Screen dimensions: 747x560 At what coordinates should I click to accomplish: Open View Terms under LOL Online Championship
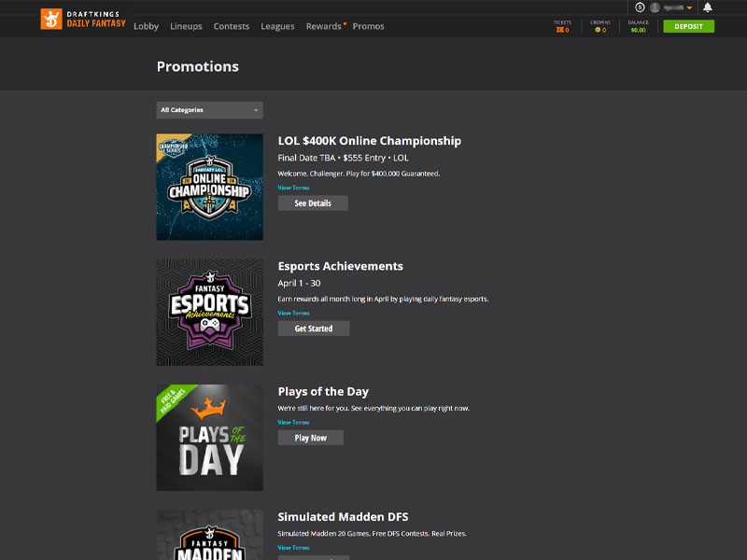(x=293, y=188)
